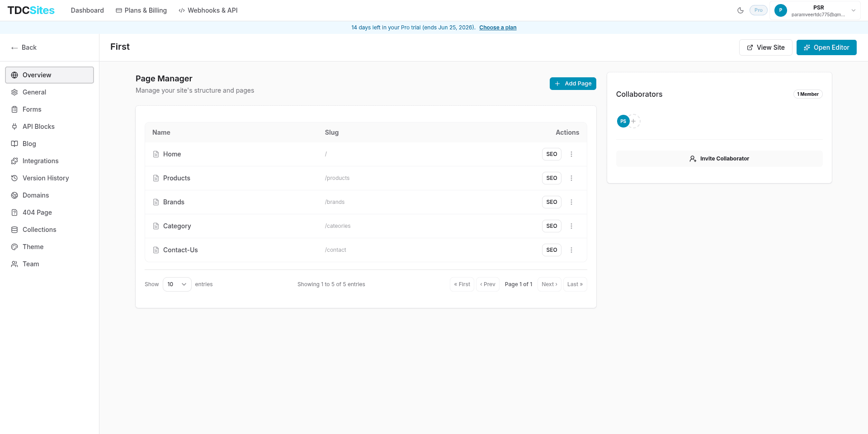Open the entries per page dropdown
Image resolution: width=868 pixels, height=434 pixels.
(177, 284)
